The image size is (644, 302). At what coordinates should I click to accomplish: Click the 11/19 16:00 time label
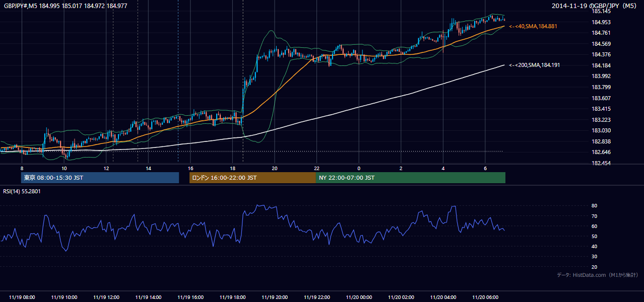(190, 297)
